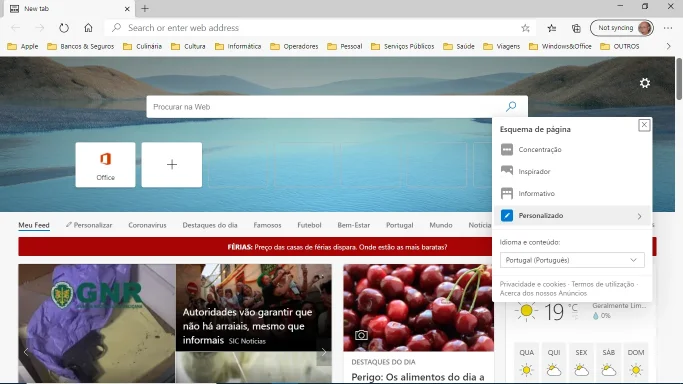Select the Meu Feed tab

34,225
